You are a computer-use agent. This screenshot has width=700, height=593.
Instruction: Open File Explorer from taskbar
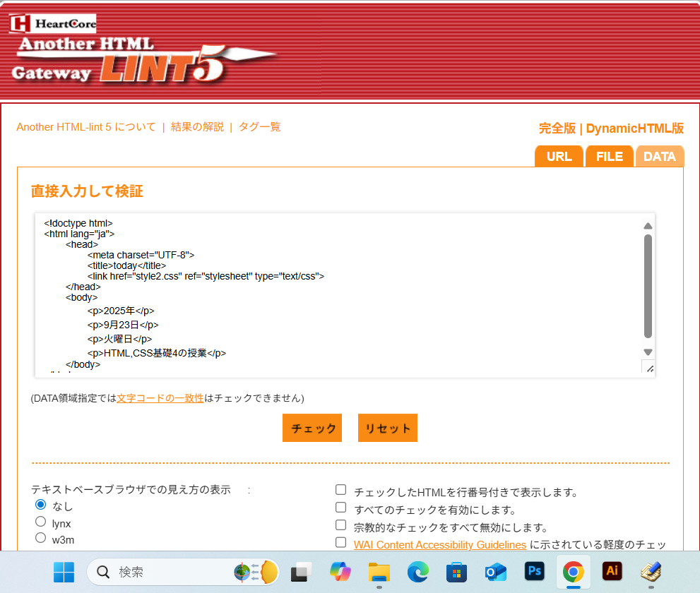pos(379,572)
